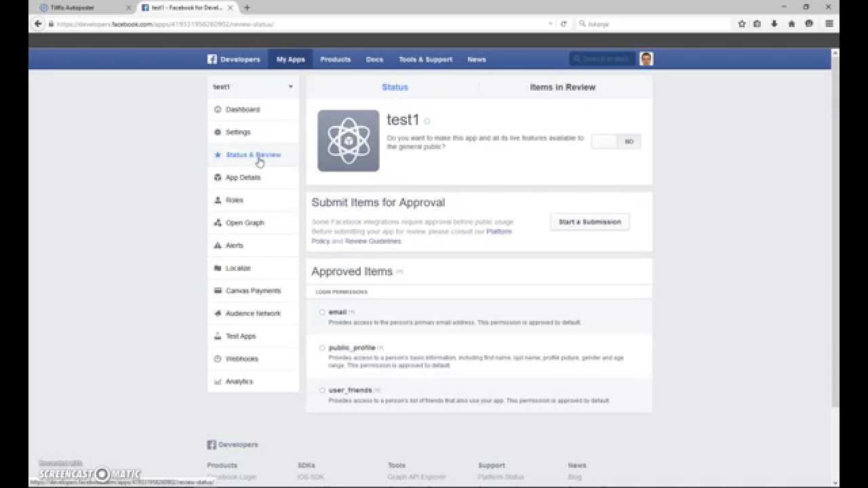
Task: Click the Webhooks icon in sidebar
Action: pos(218,359)
